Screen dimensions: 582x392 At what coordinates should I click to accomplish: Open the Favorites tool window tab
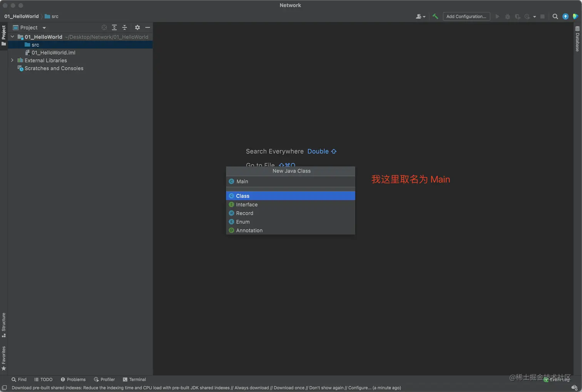coord(4,359)
